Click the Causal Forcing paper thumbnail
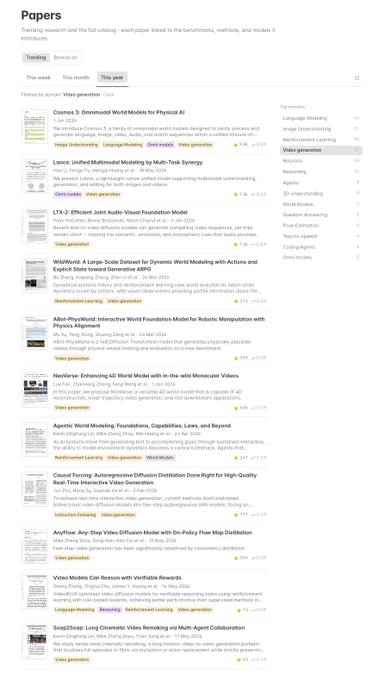The image size is (372, 680). (x=35, y=489)
